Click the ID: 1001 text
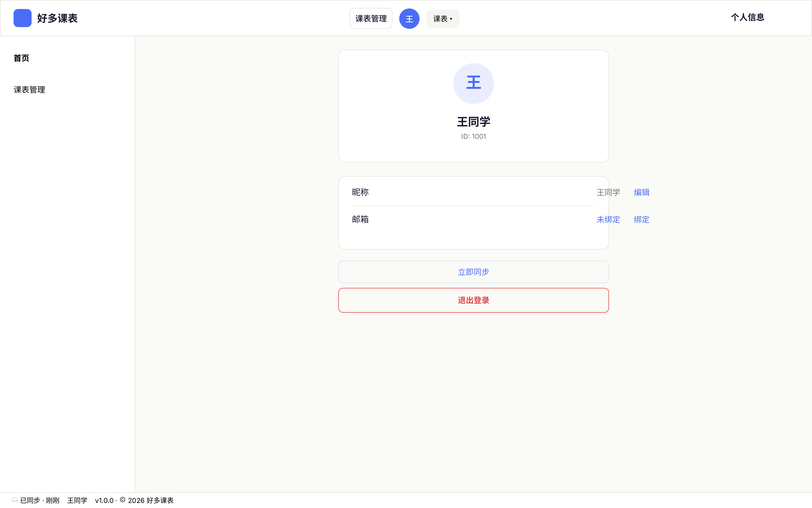Viewport: 812px width, 508px height. coord(473,136)
